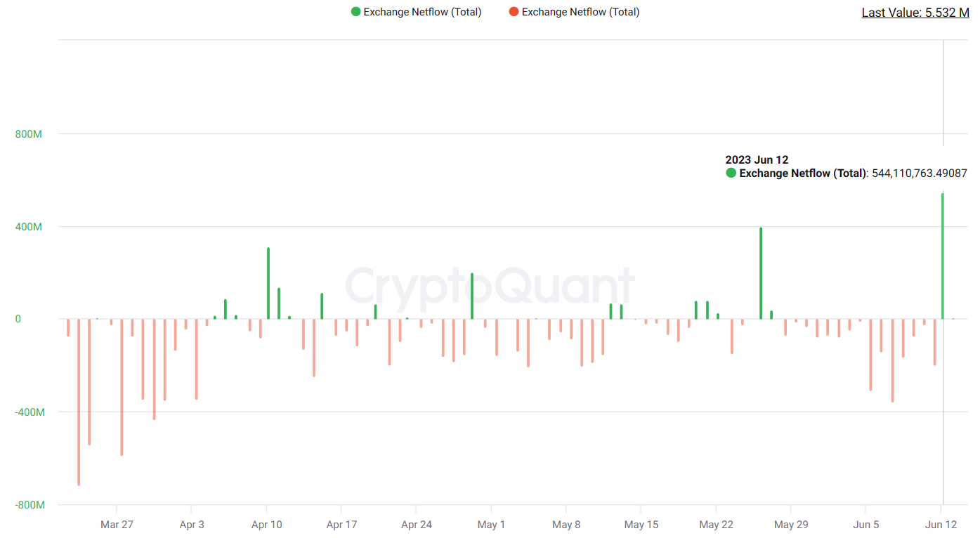Screen dimensions: 980x538
Task: Click the tooltip value 544,110,763.49087
Action: point(920,173)
